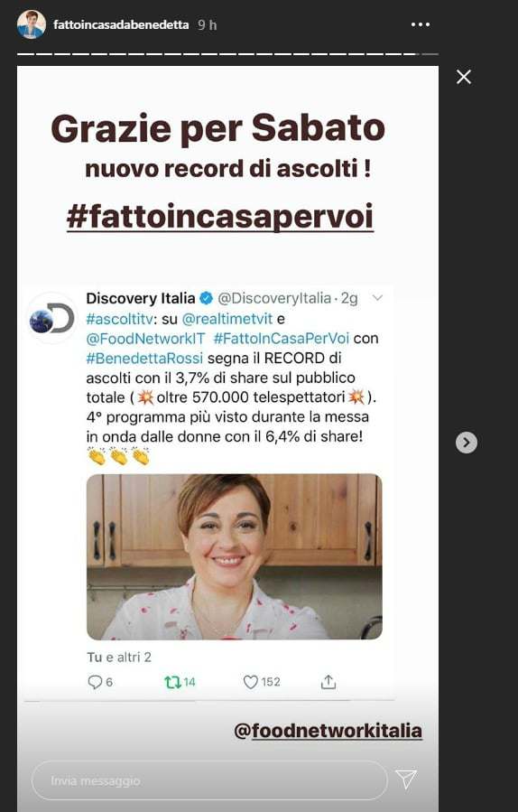Like the tweet with heart icon
The width and height of the screenshot is (518, 812).
(251, 682)
